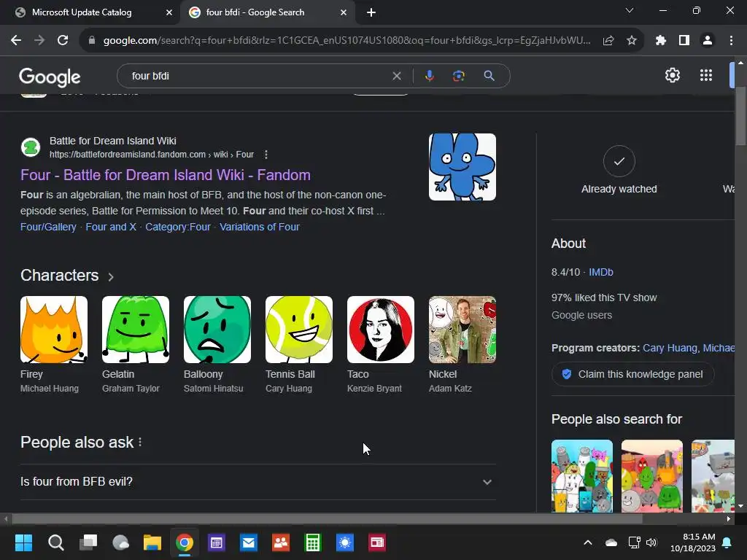Click the scroll right arrow at the bottom
This screenshot has height=560, width=747.
pyautogui.click(x=729, y=519)
